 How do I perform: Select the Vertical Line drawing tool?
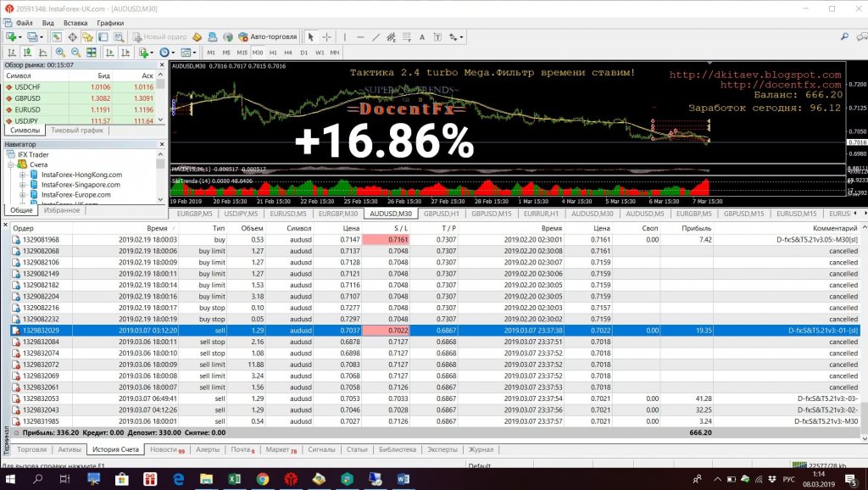(x=344, y=37)
